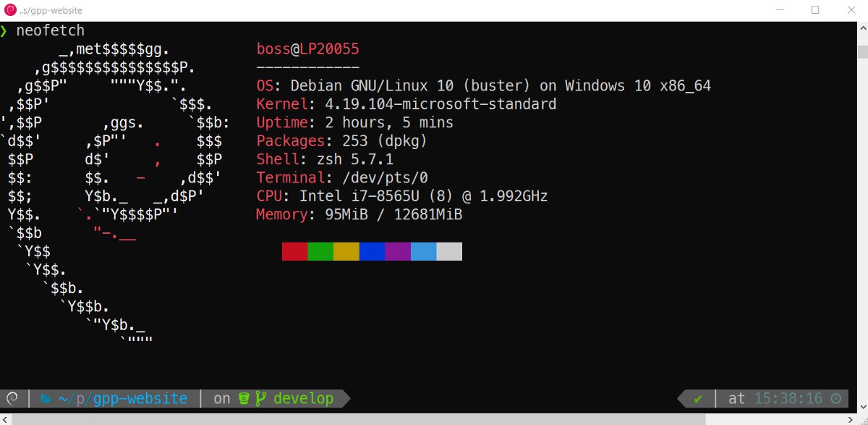Click the Debian swirl icon in the prompt bar
This screenshot has width=868, height=425.
click(12, 398)
